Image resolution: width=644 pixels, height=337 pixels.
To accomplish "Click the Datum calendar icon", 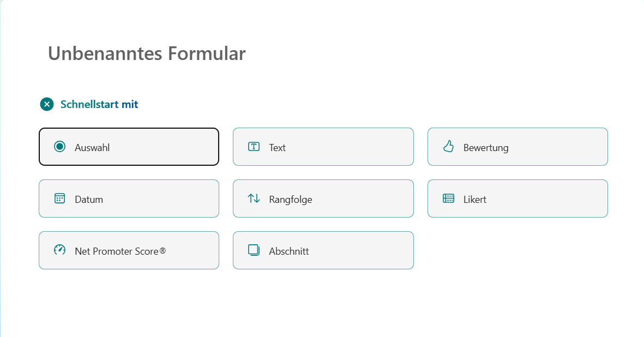I will click(60, 198).
